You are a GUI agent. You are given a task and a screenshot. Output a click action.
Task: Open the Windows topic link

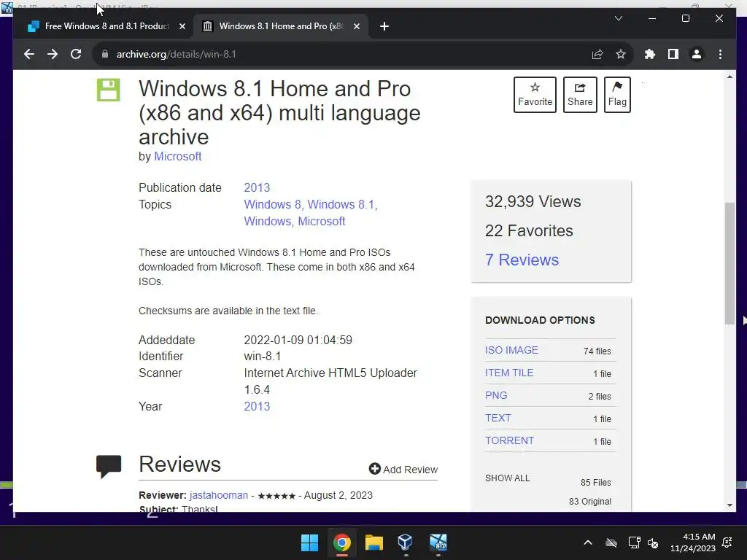pyautogui.click(x=267, y=221)
